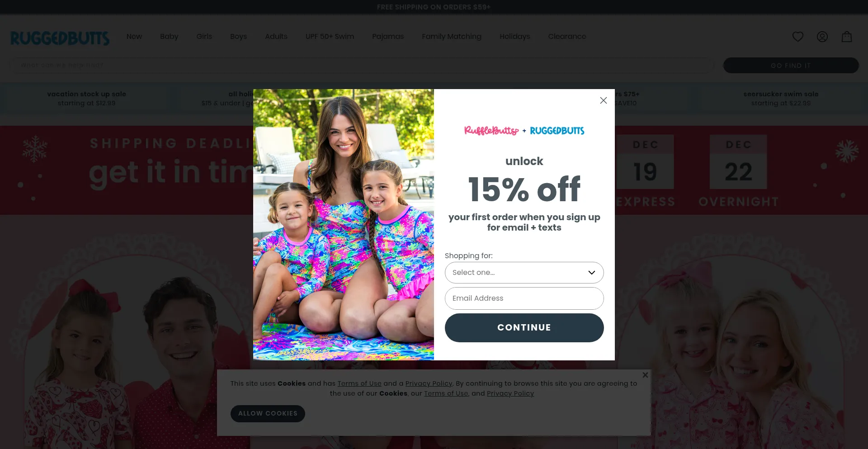
Task: Expand the 'Shopping for' select dropdown
Action: click(524, 273)
